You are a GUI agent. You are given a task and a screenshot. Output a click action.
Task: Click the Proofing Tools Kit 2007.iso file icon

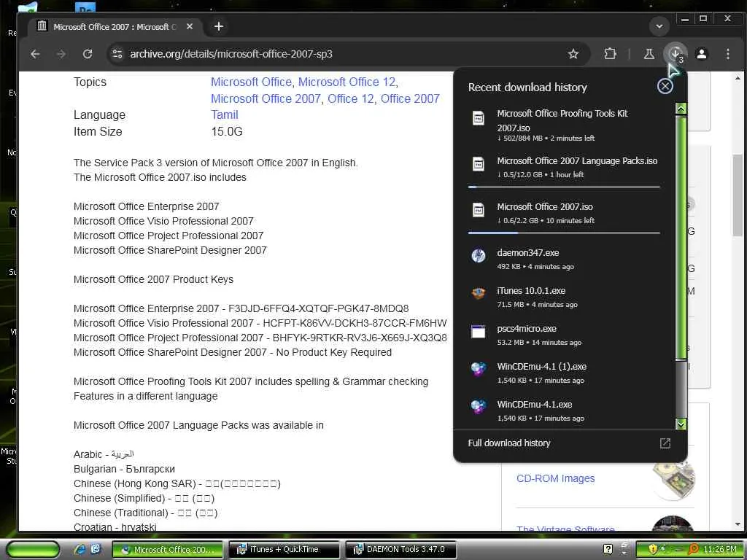pyautogui.click(x=479, y=117)
